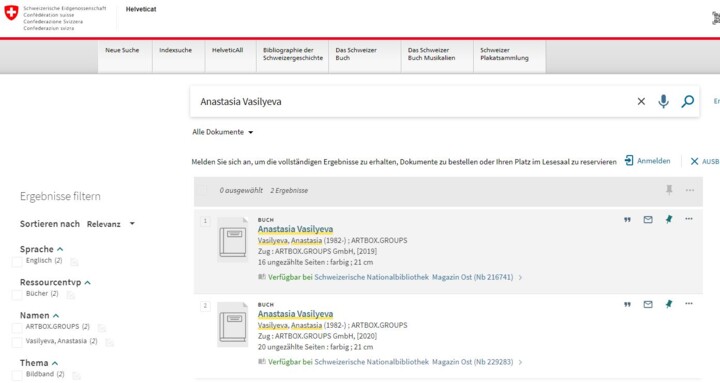Pin the second result (Nb 229283)

click(x=669, y=304)
